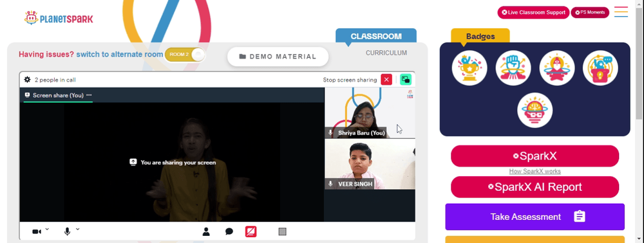
Task: Click the clipboard icon on Take Assessment
Action: 580,217
